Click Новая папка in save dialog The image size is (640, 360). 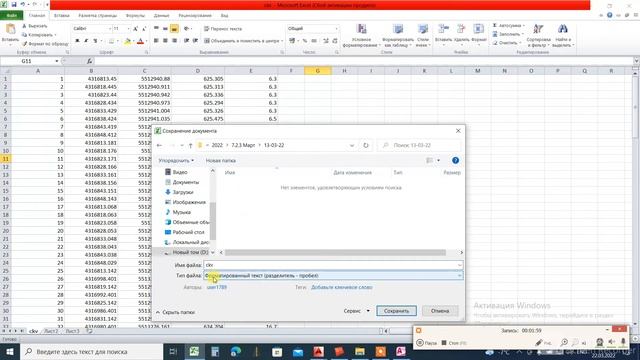coord(220,160)
